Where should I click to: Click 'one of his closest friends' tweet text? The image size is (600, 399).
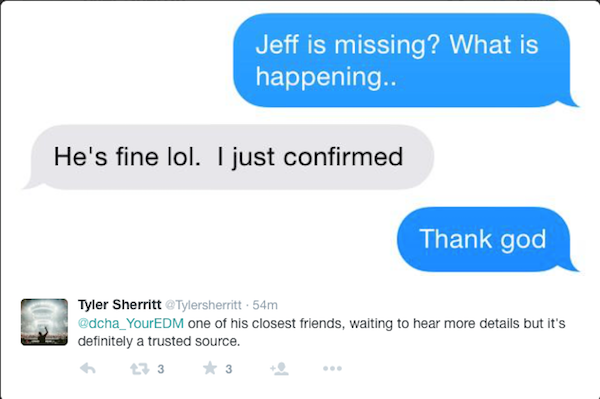267,324
